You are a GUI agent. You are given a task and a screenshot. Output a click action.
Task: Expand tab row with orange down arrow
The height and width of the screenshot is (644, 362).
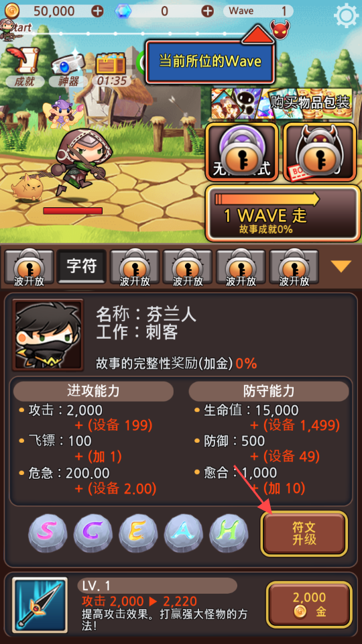click(x=341, y=266)
